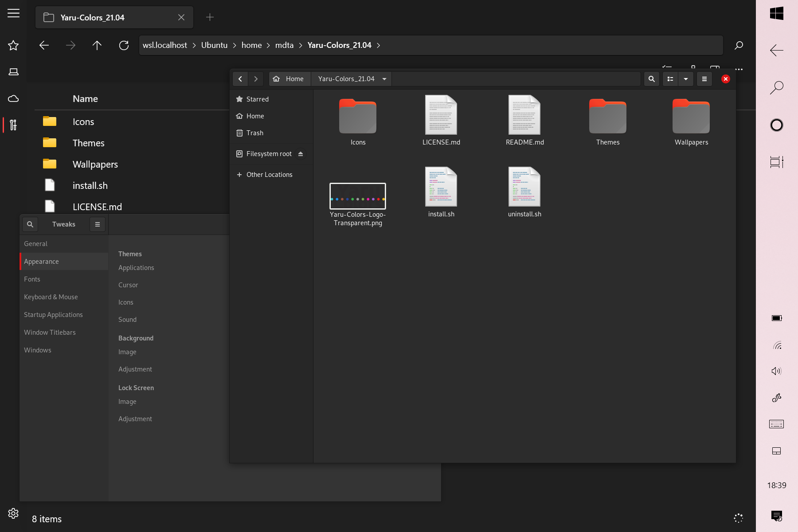Refresh the File Explorer view
The image size is (798, 532).
(124, 45)
